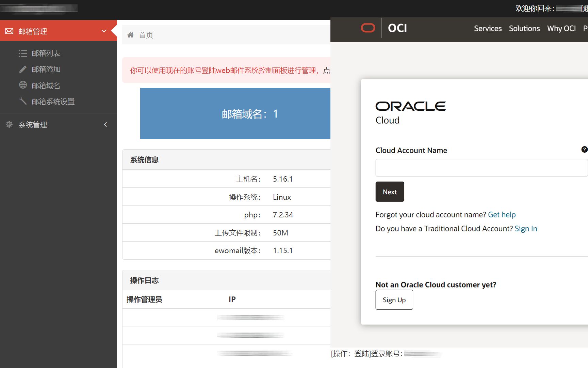588x368 pixels.
Task: Click the red notice about web邮件系统控制面板
Action: point(226,70)
